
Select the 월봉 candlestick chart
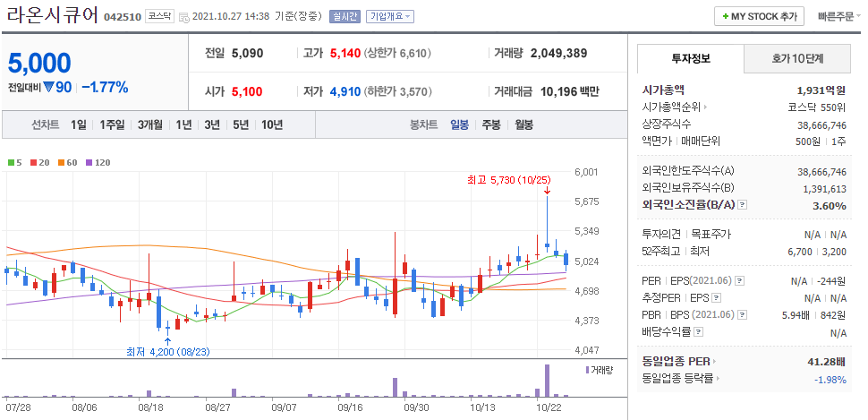point(523,124)
